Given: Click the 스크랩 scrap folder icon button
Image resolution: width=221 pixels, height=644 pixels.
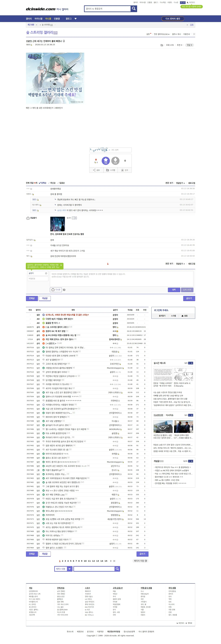Looking at the screenshot, I should click(x=111, y=170).
